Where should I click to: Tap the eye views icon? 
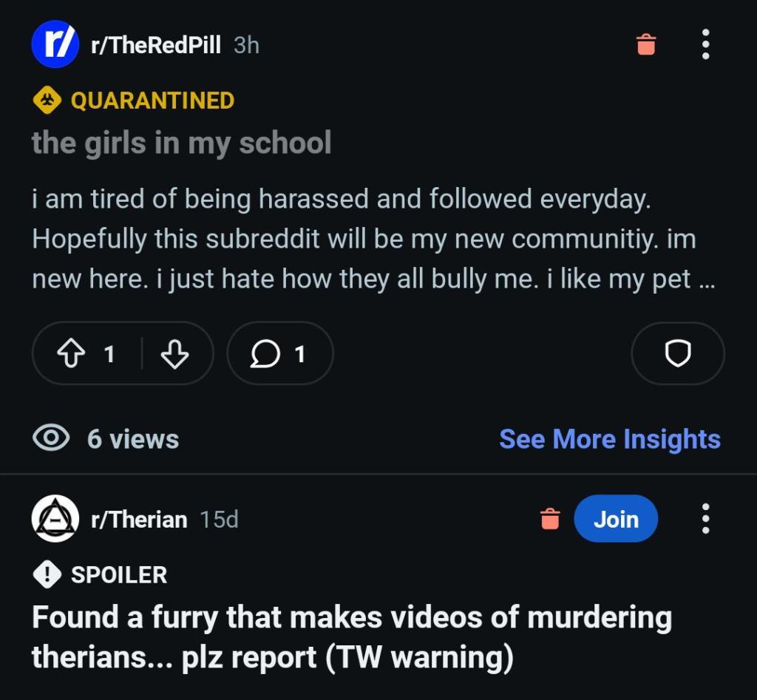[51, 438]
